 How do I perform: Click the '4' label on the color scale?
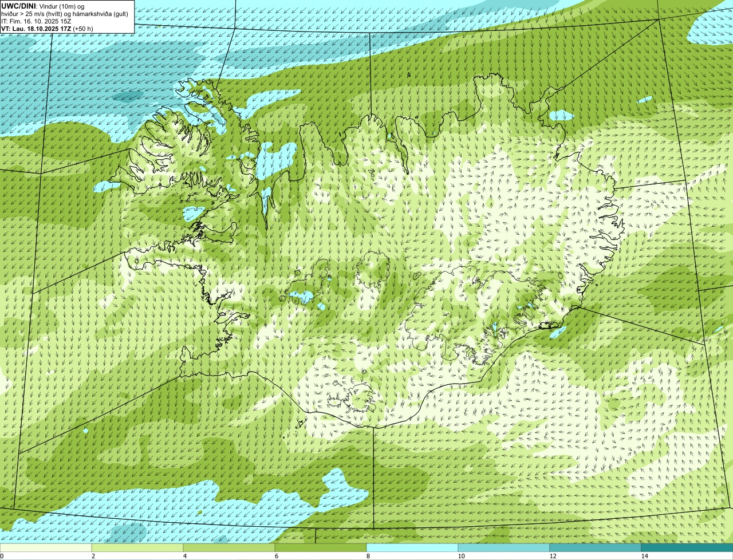(184, 556)
